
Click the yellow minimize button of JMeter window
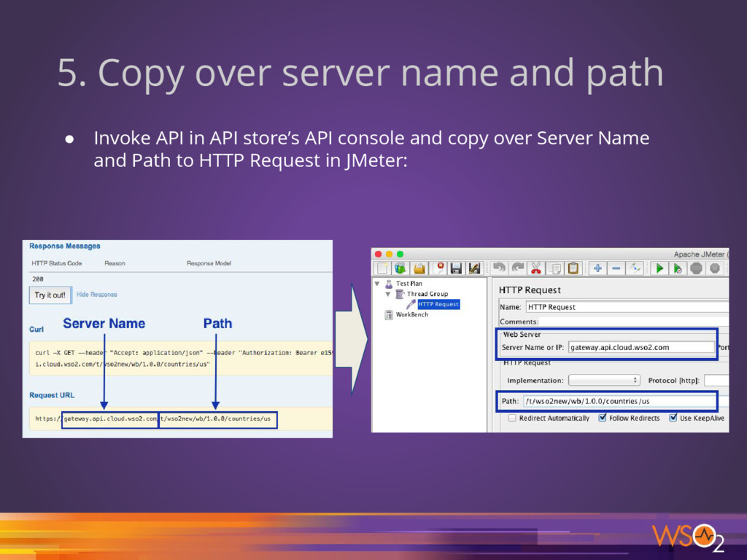pyautogui.click(x=390, y=254)
